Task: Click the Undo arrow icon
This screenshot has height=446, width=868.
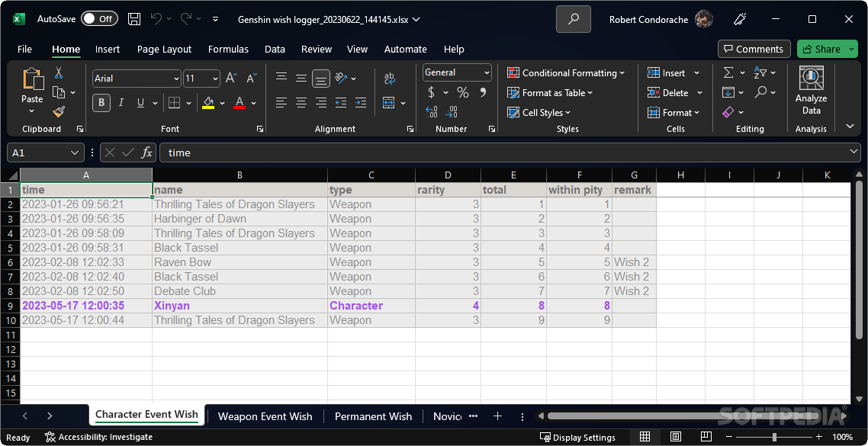Action: pos(156,19)
